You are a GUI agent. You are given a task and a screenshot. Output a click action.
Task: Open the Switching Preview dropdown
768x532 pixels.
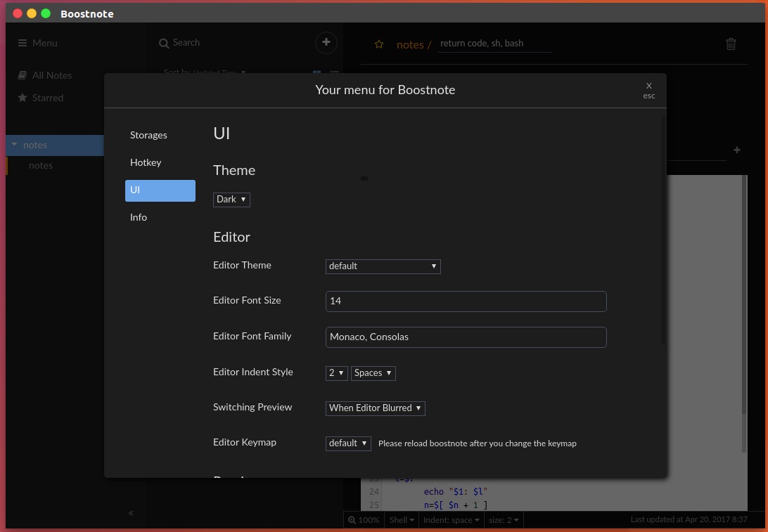(375, 408)
